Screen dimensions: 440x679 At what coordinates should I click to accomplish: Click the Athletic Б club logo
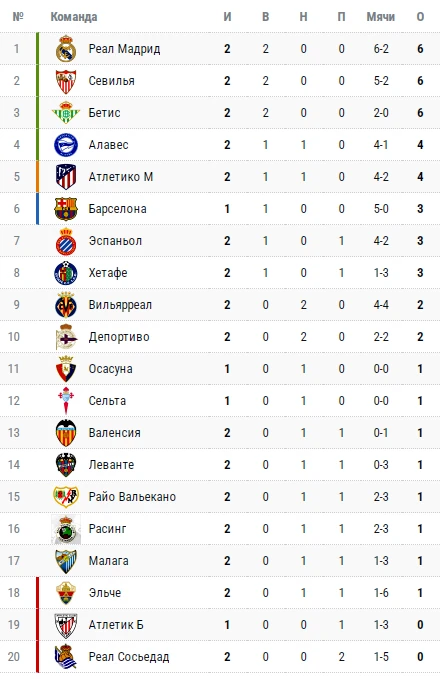click(x=66, y=625)
